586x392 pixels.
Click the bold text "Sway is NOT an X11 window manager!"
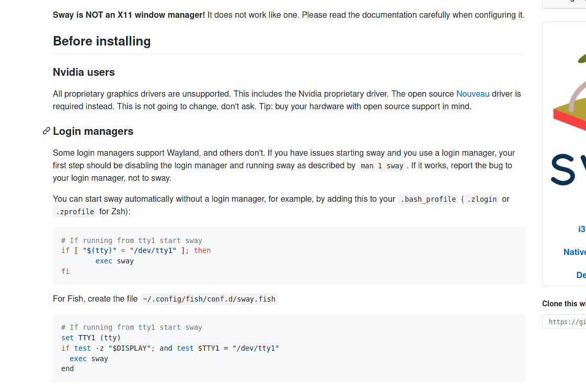point(129,15)
